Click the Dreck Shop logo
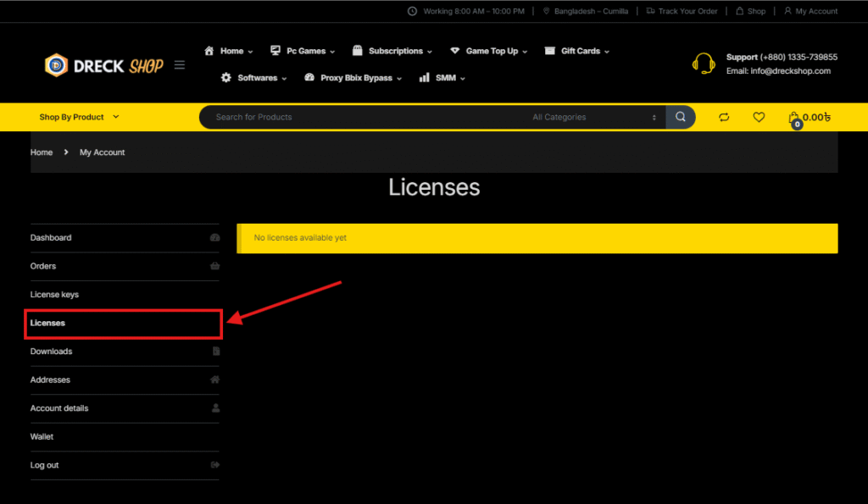 pos(103,65)
